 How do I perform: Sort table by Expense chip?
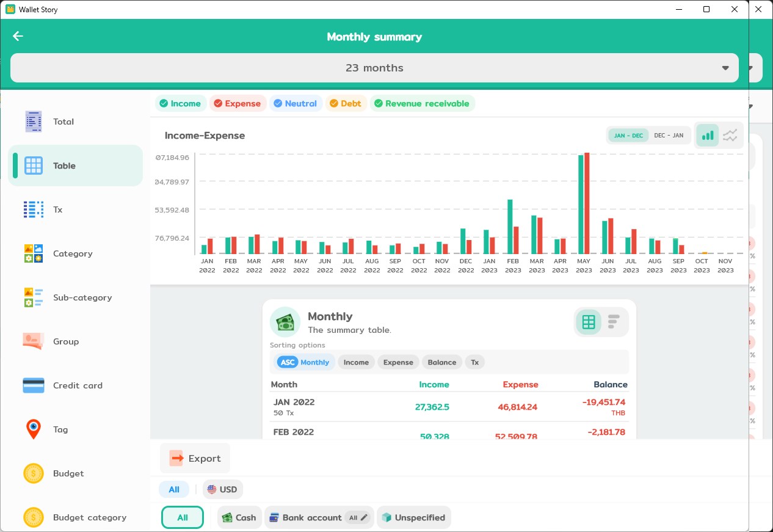[398, 362]
